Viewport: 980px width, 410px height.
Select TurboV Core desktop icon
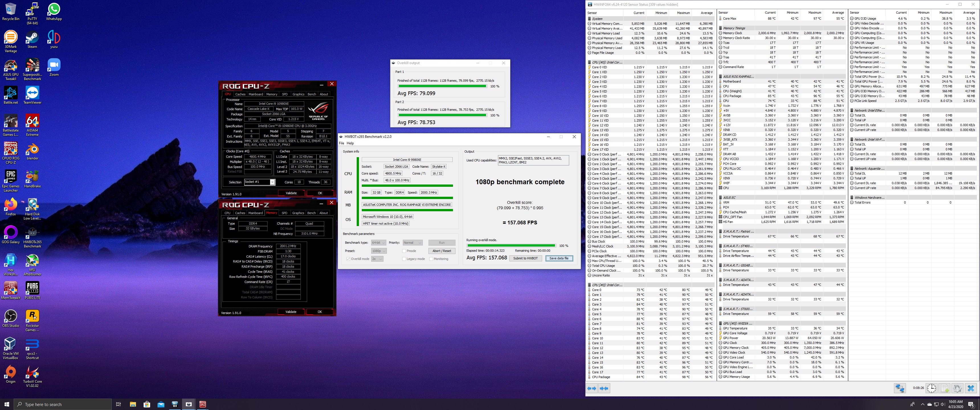pyautogui.click(x=32, y=376)
